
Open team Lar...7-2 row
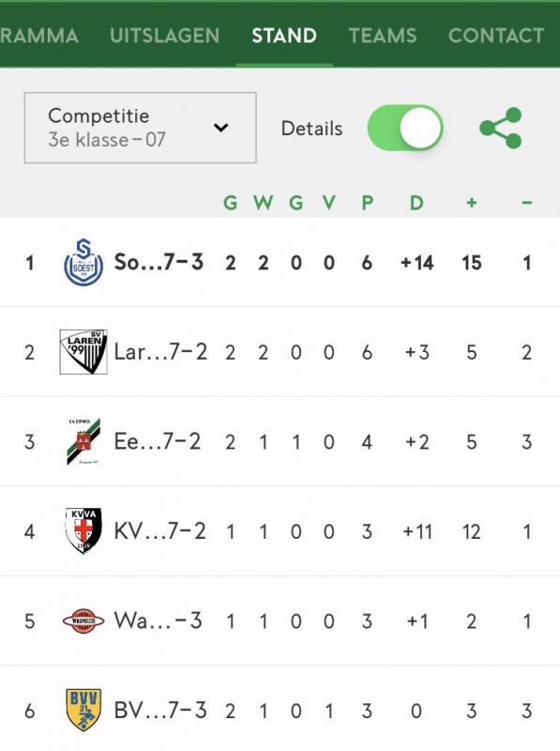pos(280,352)
